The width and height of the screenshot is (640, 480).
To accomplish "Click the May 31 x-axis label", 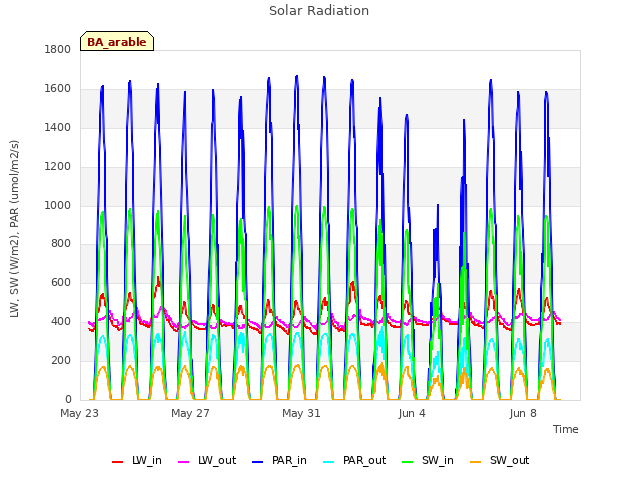I will [x=301, y=413].
